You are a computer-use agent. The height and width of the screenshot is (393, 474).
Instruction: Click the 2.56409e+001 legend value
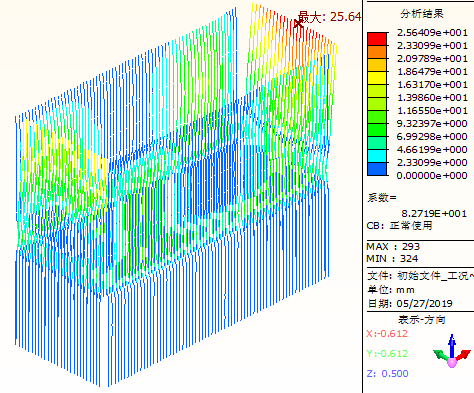[x=432, y=33]
